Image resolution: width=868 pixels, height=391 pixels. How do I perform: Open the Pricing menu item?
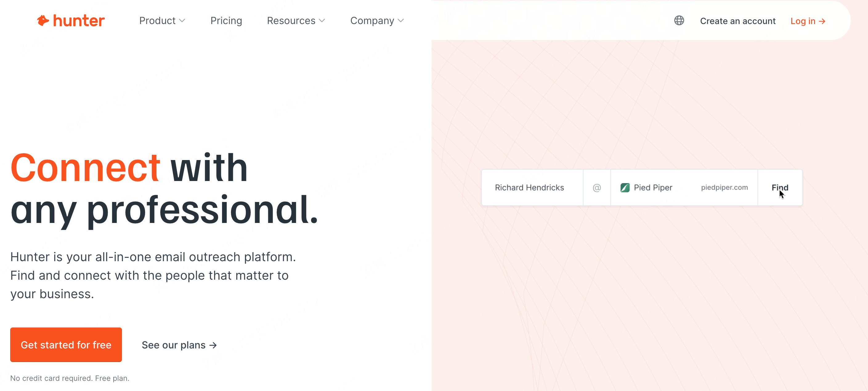226,21
